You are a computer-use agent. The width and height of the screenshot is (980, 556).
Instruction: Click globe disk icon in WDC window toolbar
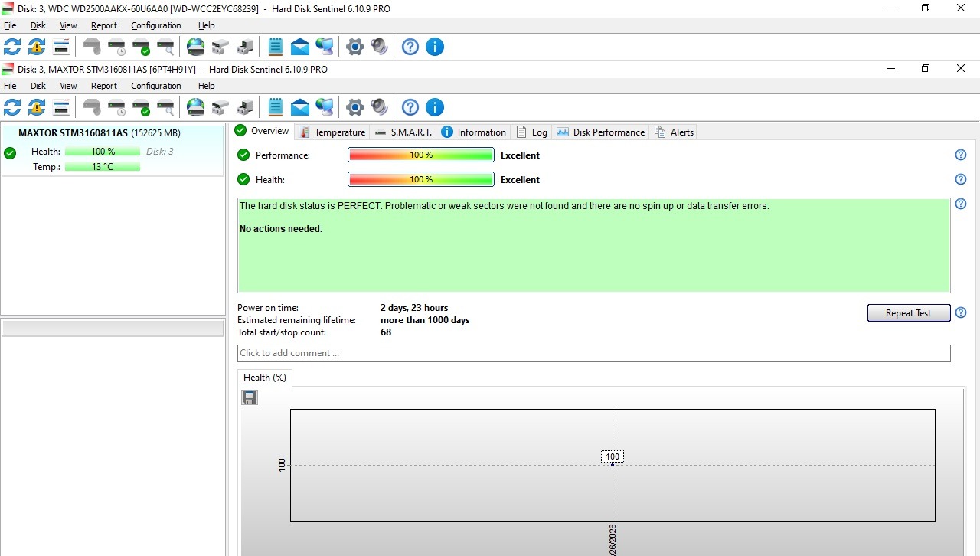pos(196,47)
